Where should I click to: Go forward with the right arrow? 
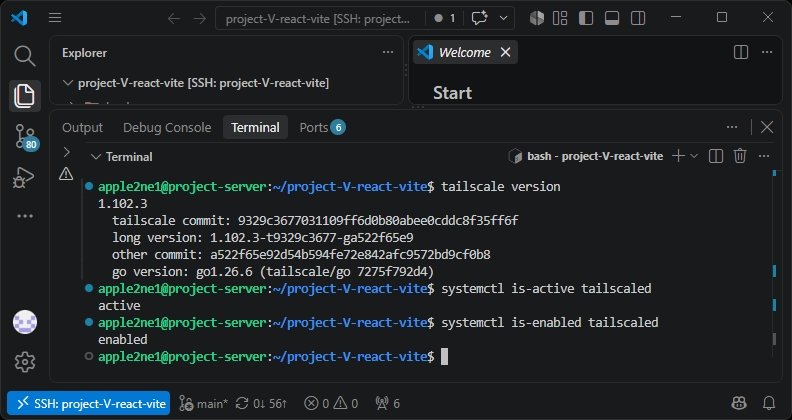200,19
